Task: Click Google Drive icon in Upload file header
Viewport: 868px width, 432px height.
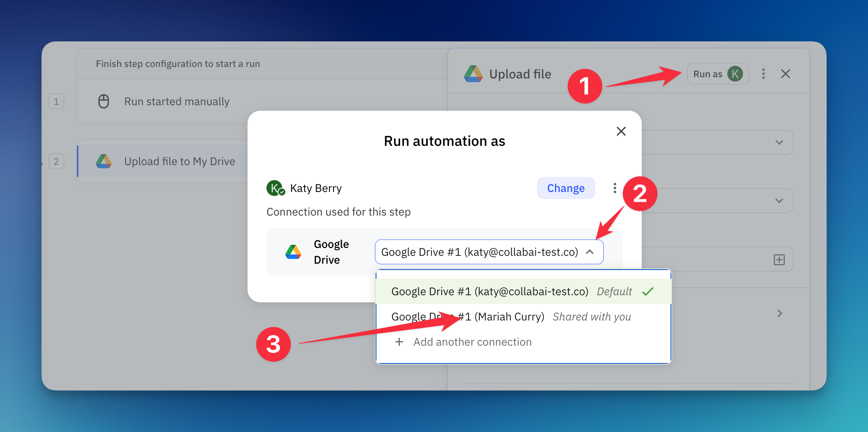Action: 473,74
